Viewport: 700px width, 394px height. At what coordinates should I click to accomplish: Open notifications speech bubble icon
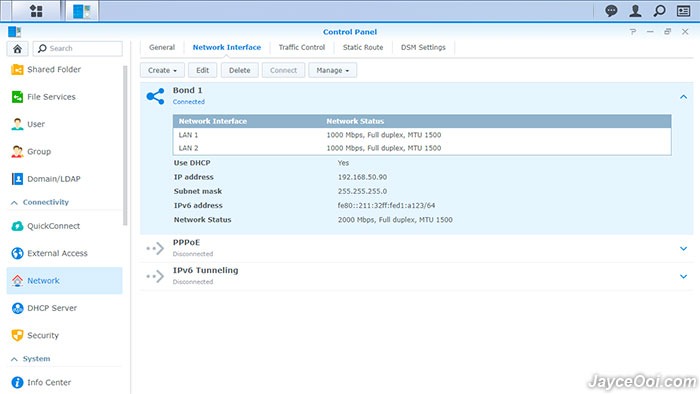click(611, 11)
